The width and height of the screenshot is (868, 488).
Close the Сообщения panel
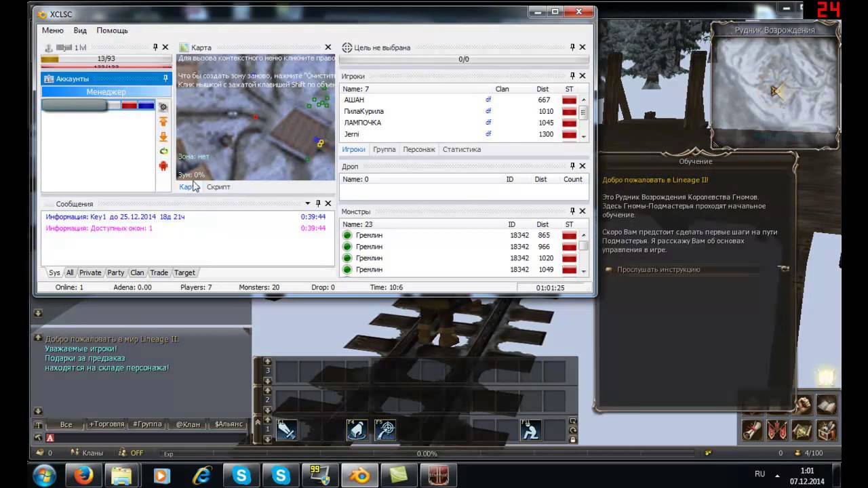328,203
